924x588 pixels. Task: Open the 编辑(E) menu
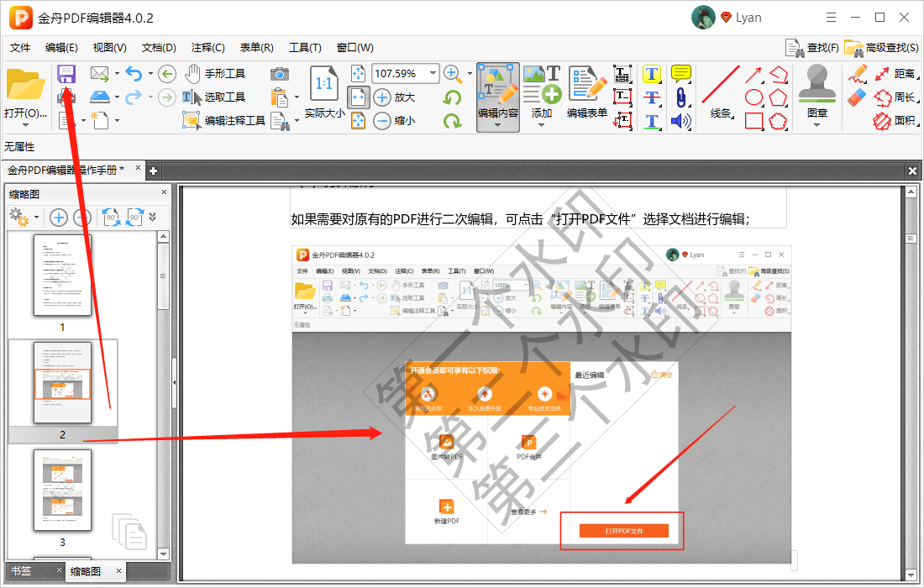[61, 48]
